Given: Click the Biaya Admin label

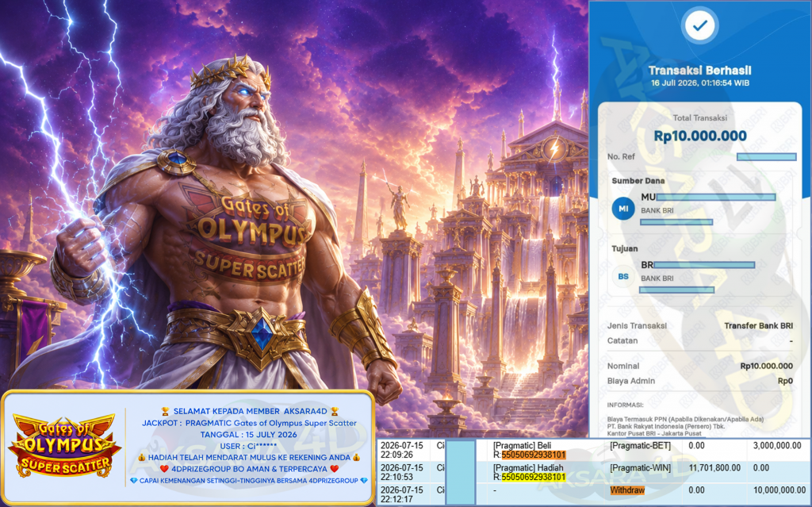Looking at the screenshot, I should point(630,381).
